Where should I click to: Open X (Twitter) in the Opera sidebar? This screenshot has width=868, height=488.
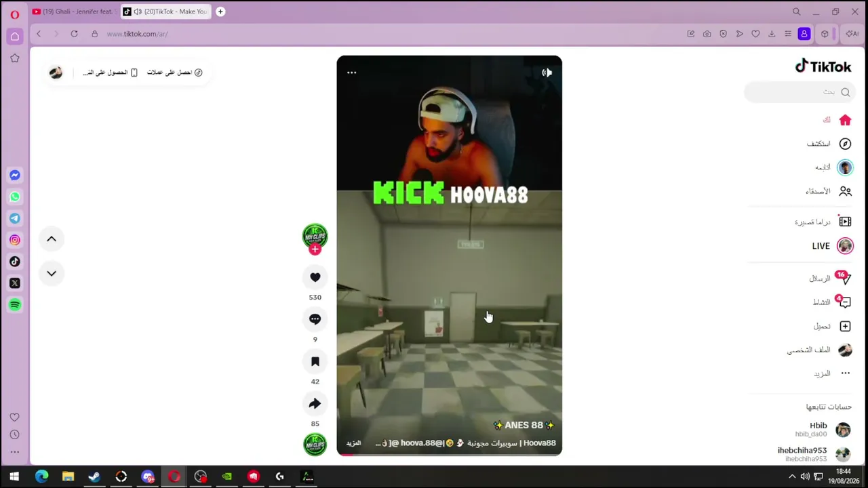click(x=15, y=283)
